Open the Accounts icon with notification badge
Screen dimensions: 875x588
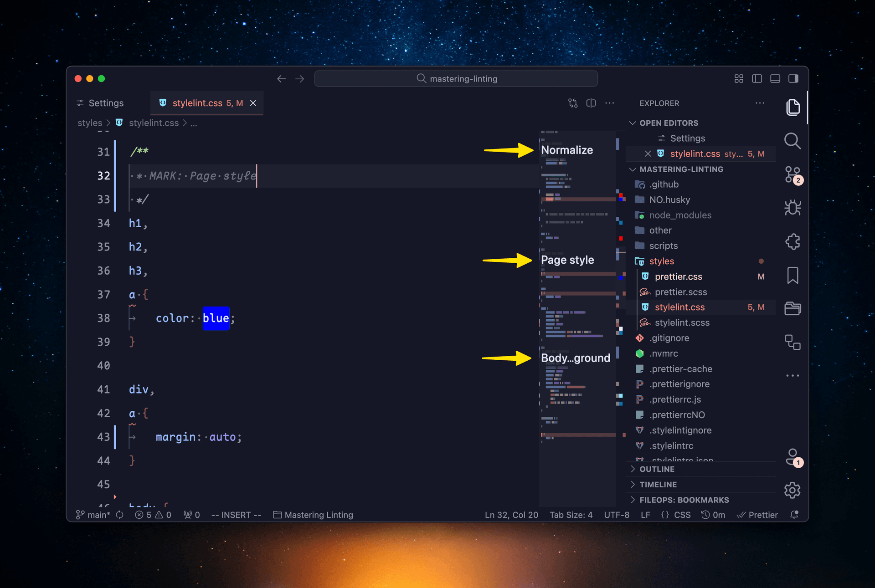pos(793,458)
